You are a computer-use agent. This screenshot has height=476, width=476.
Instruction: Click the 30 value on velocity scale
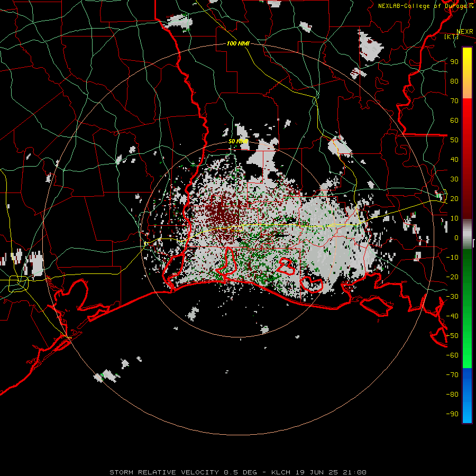pos(454,179)
